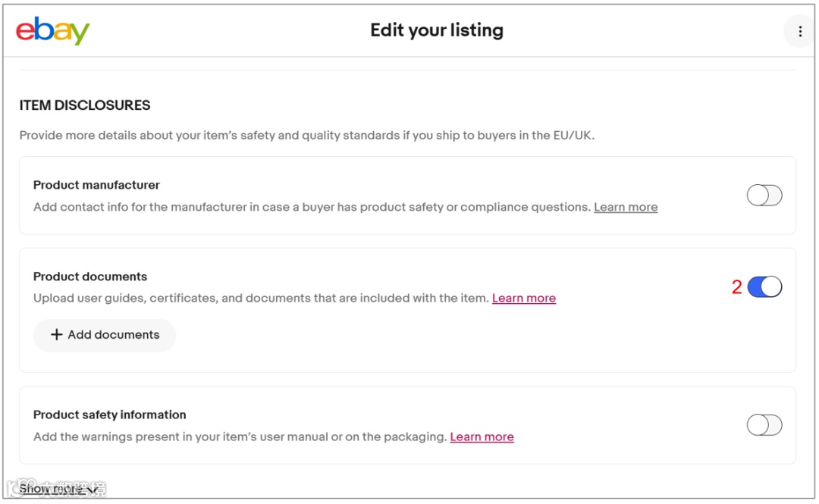This screenshot has height=504, width=819.
Task: Click the eBay logo
Action: pyautogui.click(x=52, y=31)
